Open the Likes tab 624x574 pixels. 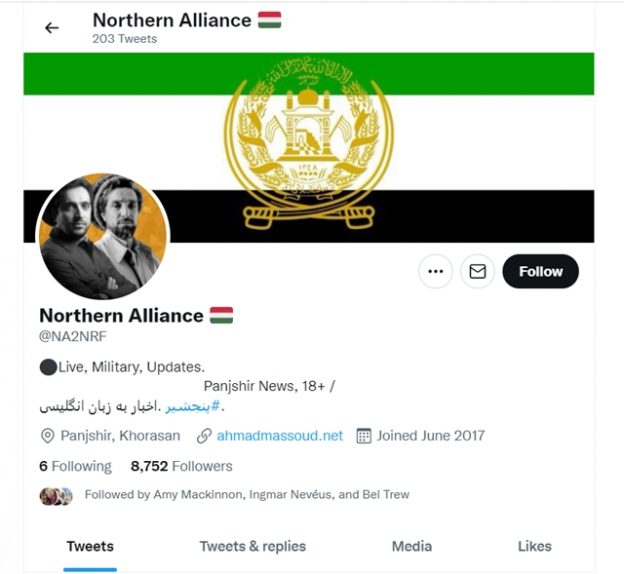pyautogui.click(x=534, y=546)
